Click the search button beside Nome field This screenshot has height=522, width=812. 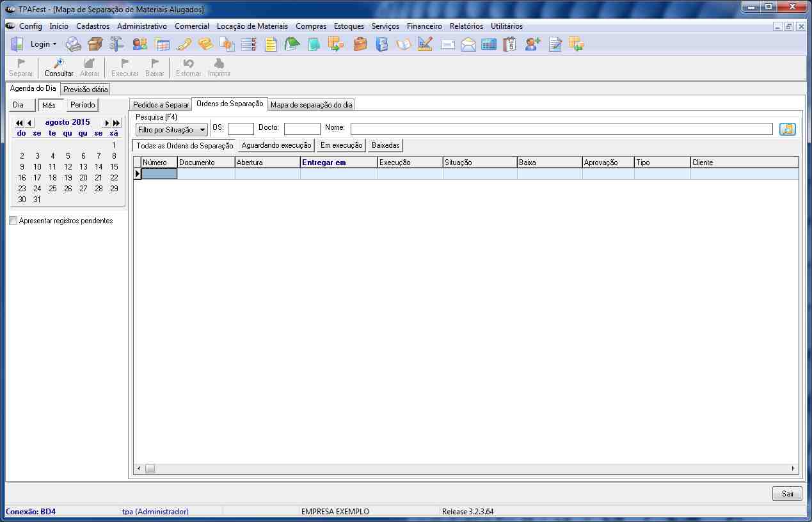coord(787,129)
